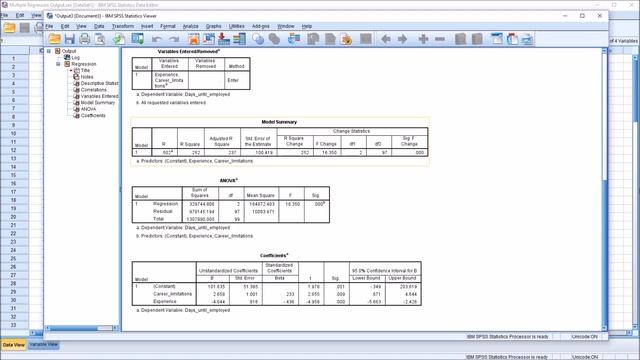Click the Open file folder icon in Viewer toolbar
The width and height of the screenshot is (640, 360).
tap(54, 39)
